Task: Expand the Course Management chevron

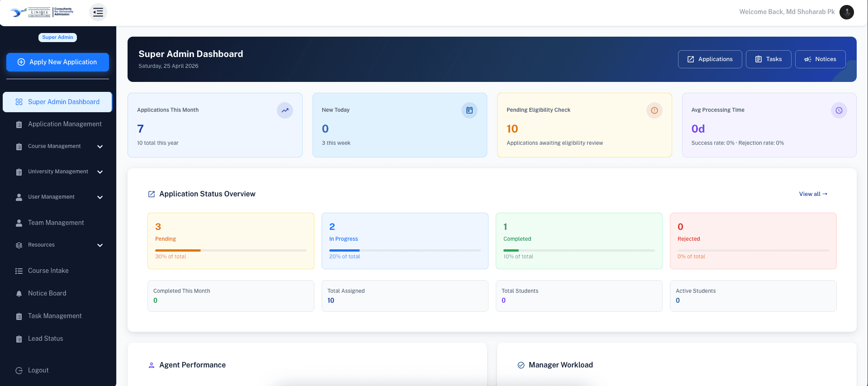Action: pyautogui.click(x=100, y=147)
